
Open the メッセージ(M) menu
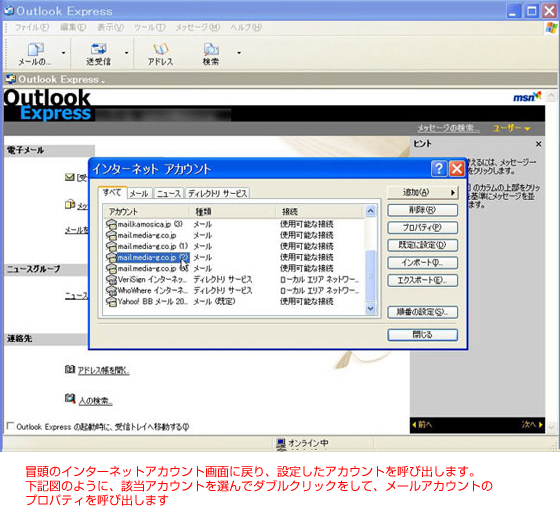coord(198,27)
